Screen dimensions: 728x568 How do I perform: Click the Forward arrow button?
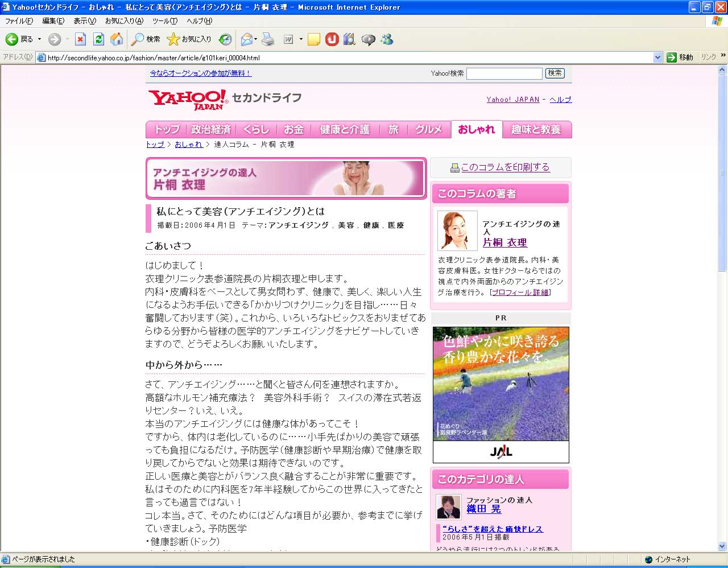coord(55,39)
